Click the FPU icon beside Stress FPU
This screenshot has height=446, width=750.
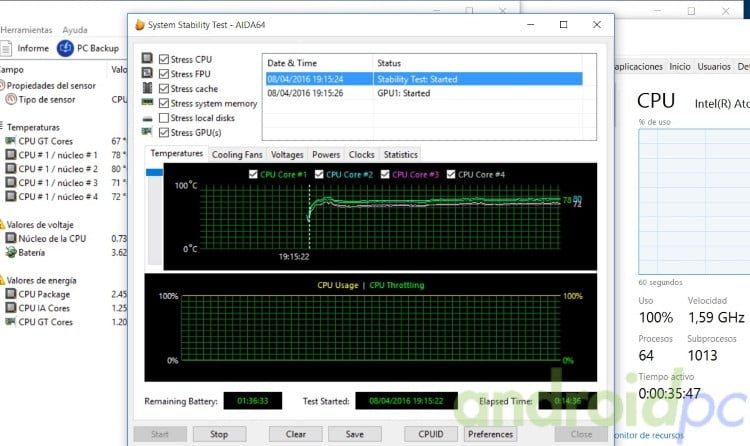tap(147, 73)
